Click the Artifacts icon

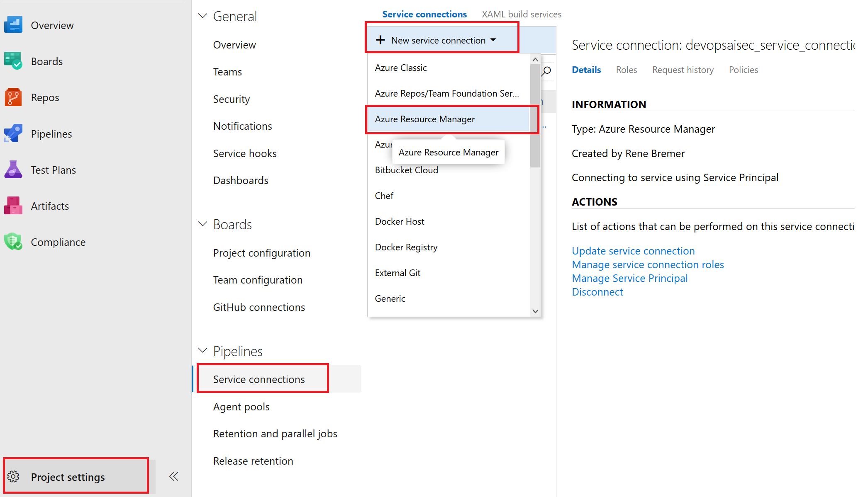13,206
